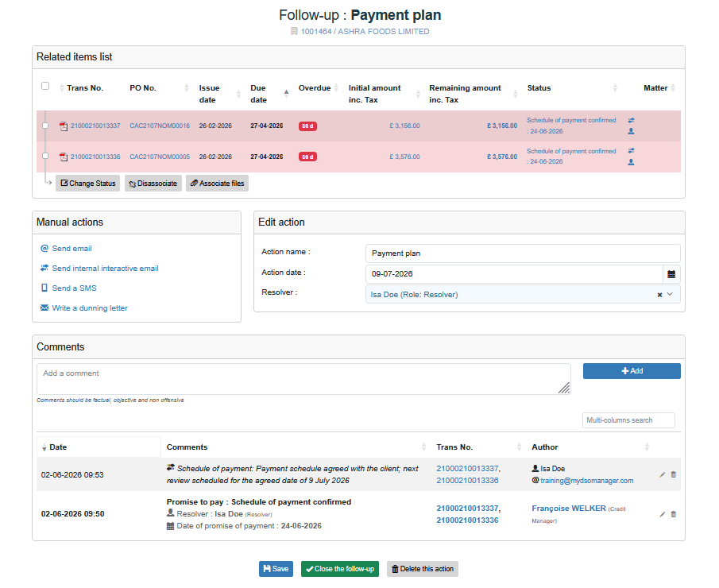
Task: Open Send internal interactive email action
Action: tap(105, 269)
